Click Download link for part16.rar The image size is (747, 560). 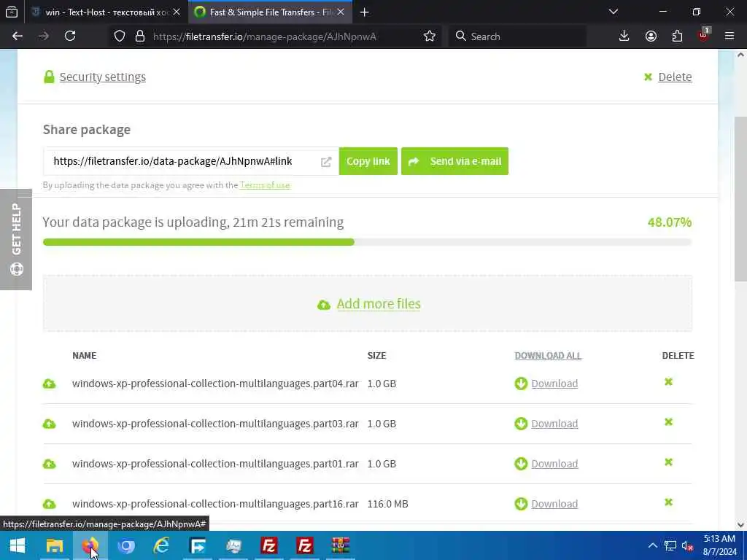554,503
